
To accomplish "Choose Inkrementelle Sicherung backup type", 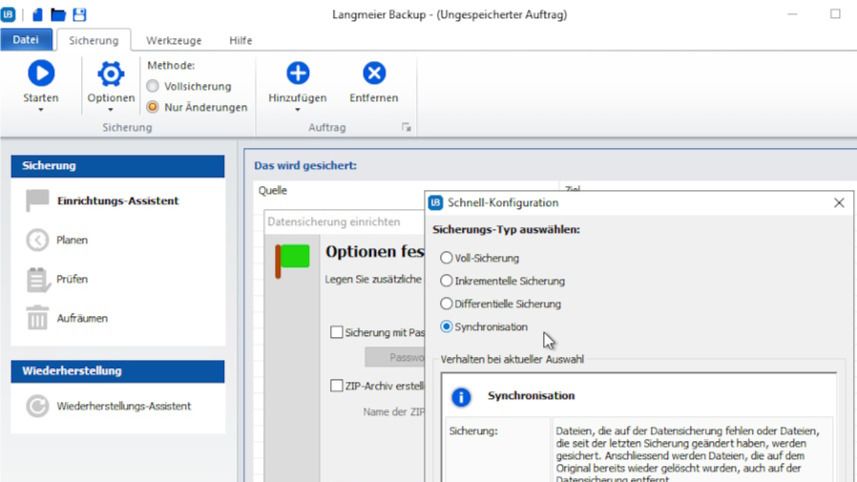I will [x=447, y=280].
